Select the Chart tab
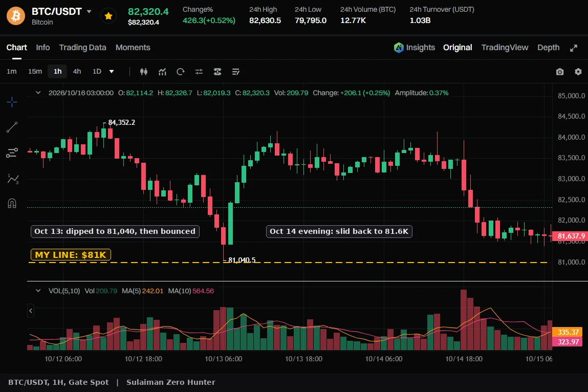The height and width of the screenshot is (392, 588). 16,48
